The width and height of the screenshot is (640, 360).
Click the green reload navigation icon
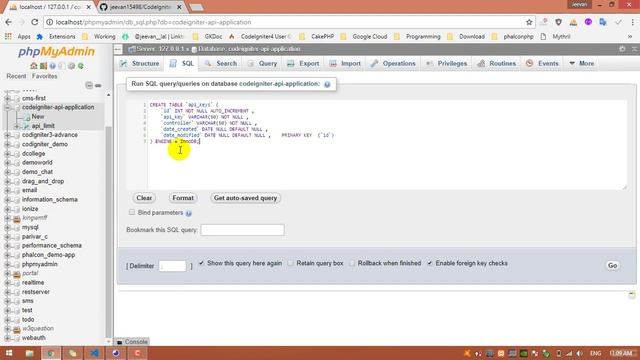(x=81, y=66)
